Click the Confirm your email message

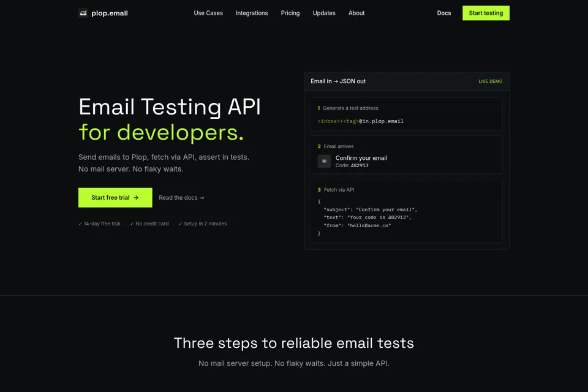[361, 158]
